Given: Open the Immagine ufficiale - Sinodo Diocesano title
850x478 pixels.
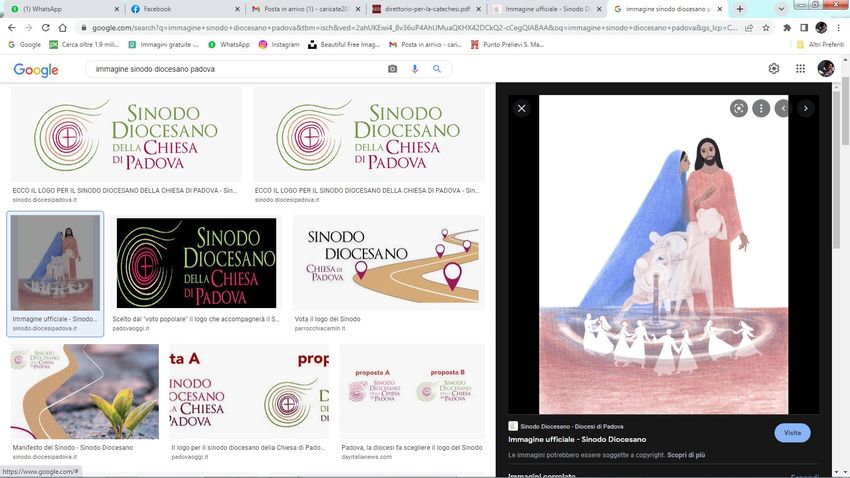Looking at the screenshot, I should (x=577, y=440).
